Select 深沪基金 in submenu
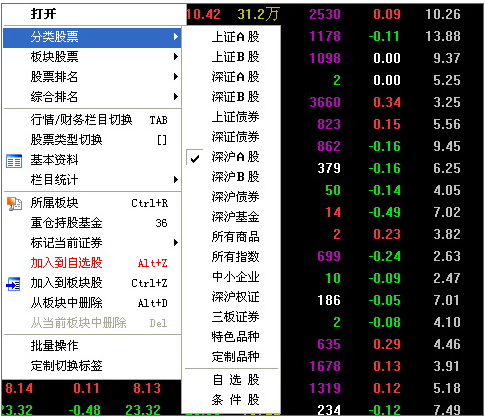Viewport: 485px width, 420px height. coord(231,217)
